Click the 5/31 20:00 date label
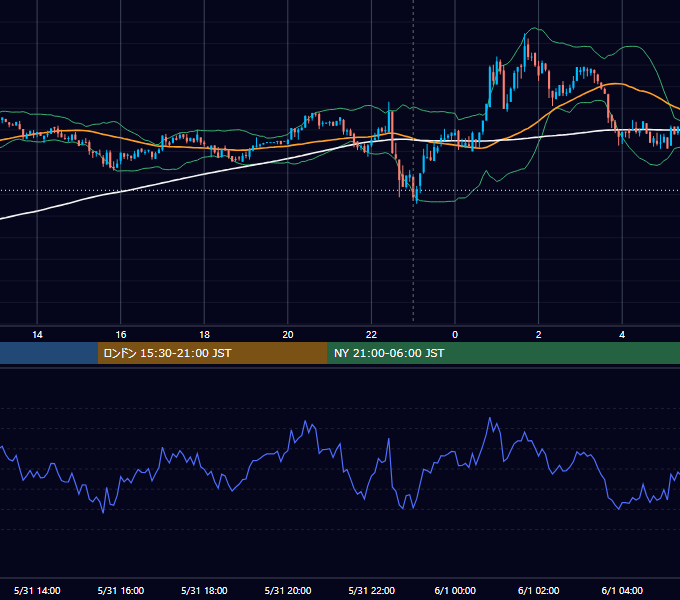Screen dimensions: 680x600 [x=288, y=590]
